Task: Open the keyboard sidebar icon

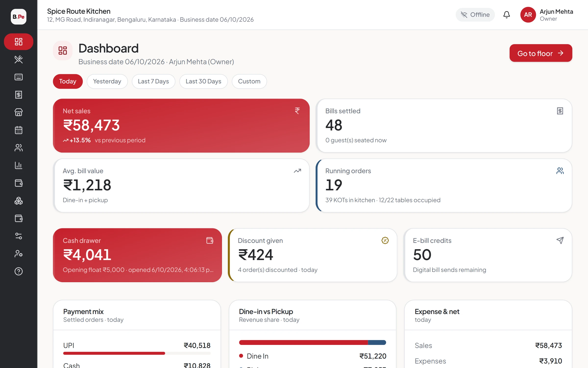Action: click(19, 77)
